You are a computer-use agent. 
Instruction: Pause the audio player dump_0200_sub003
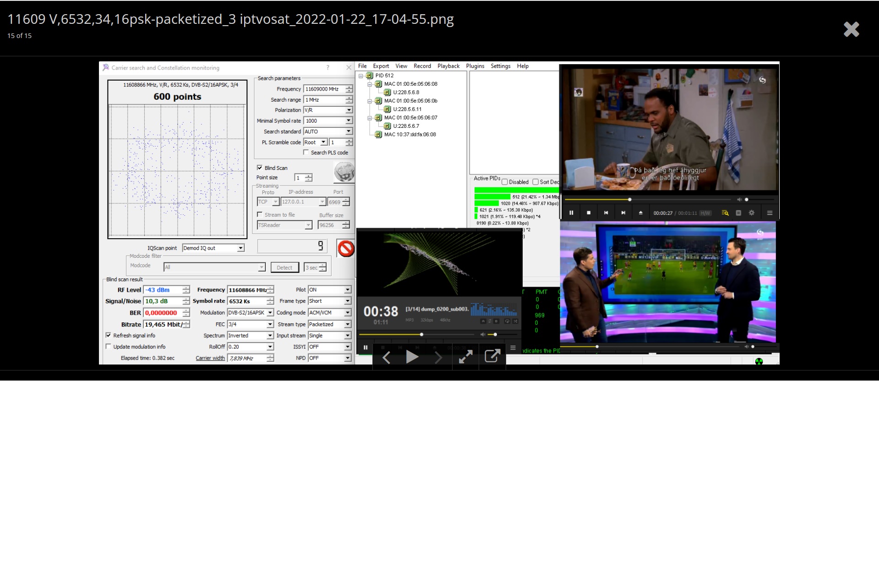(x=366, y=348)
